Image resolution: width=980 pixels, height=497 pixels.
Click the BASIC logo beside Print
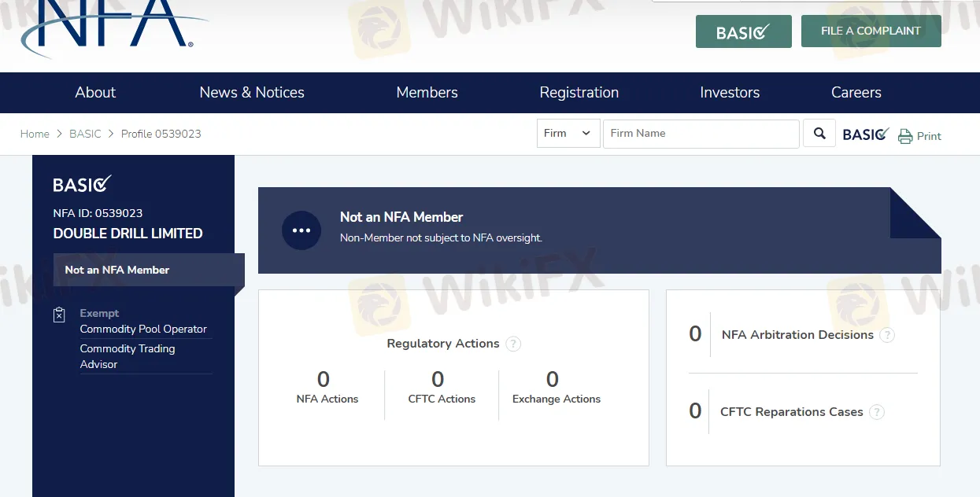tap(866, 134)
